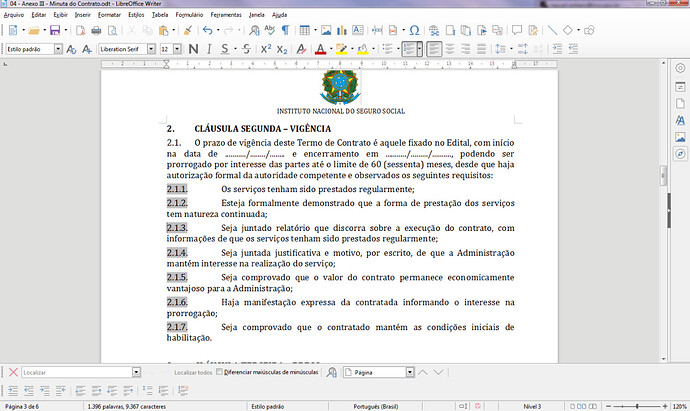The height and width of the screenshot is (411, 690).
Task: Open the Localizar search history dropdown
Action: [x=136, y=372]
